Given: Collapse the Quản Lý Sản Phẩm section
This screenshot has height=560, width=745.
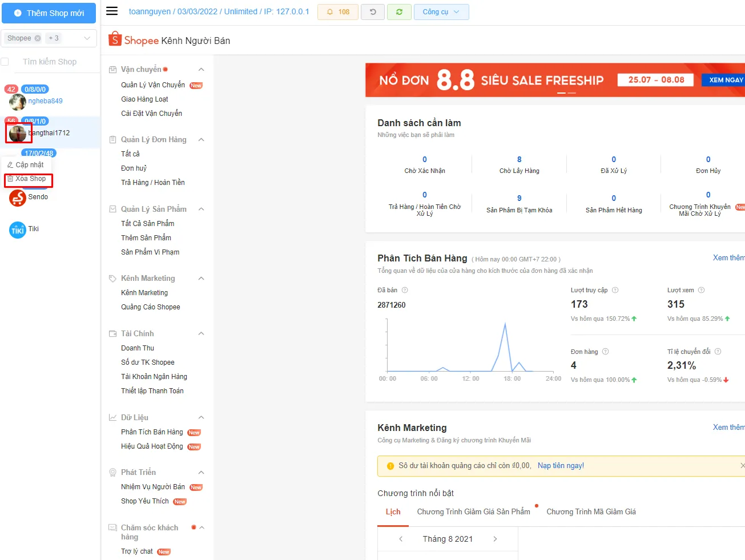Looking at the screenshot, I should coord(201,210).
